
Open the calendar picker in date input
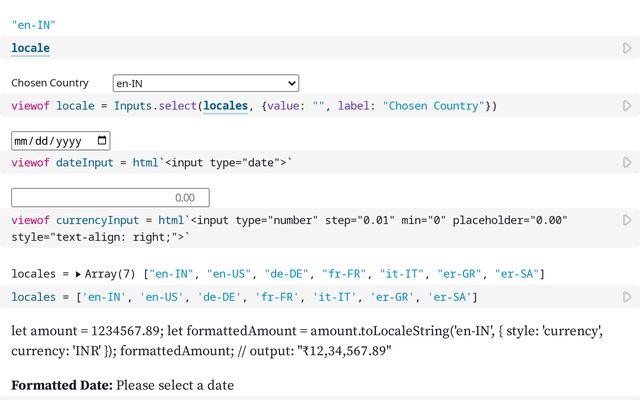(x=102, y=140)
